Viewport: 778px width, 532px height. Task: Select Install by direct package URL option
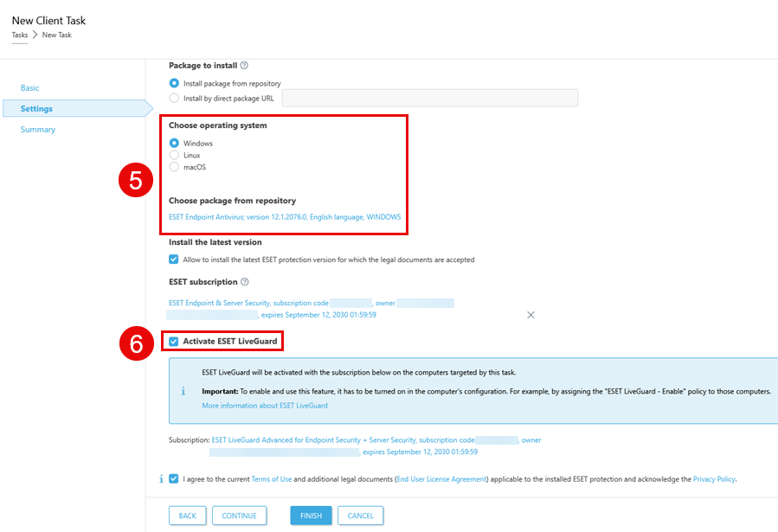point(174,98)
